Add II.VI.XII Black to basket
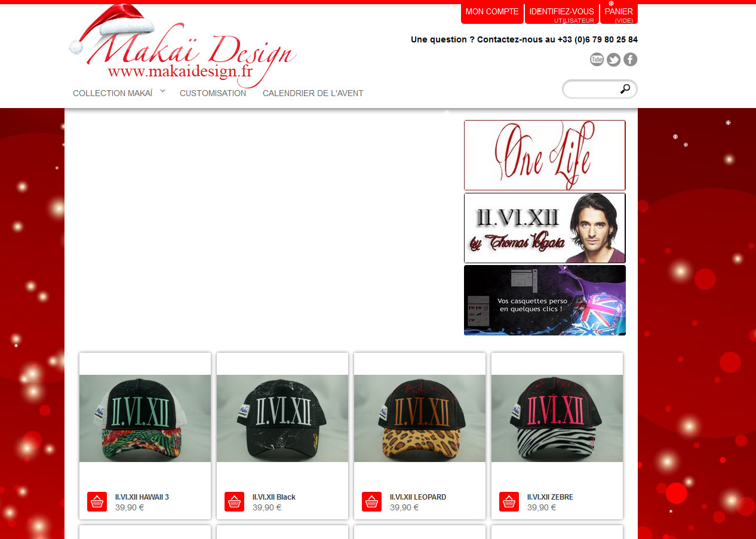This screenshot has height=539, width=756. (234, 501)
